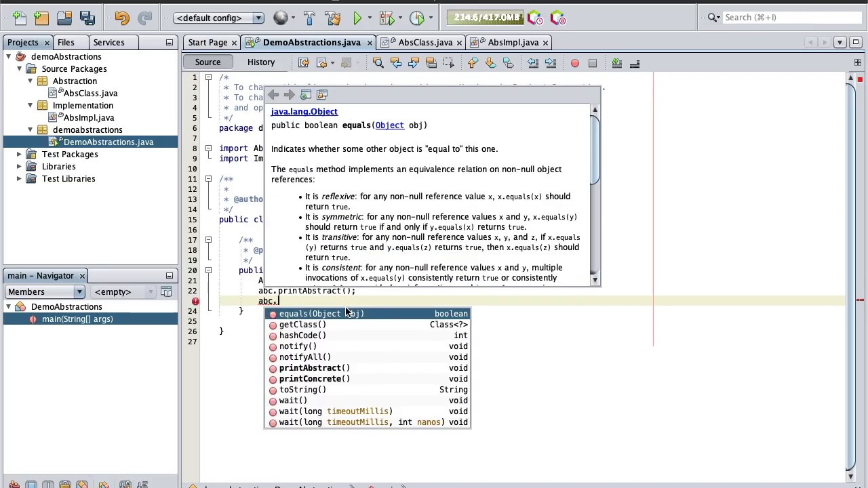Toggle the Bookmark icon in the editor toolbar
The width and height of the screenshot is (868, 488).
click(508, 63)
